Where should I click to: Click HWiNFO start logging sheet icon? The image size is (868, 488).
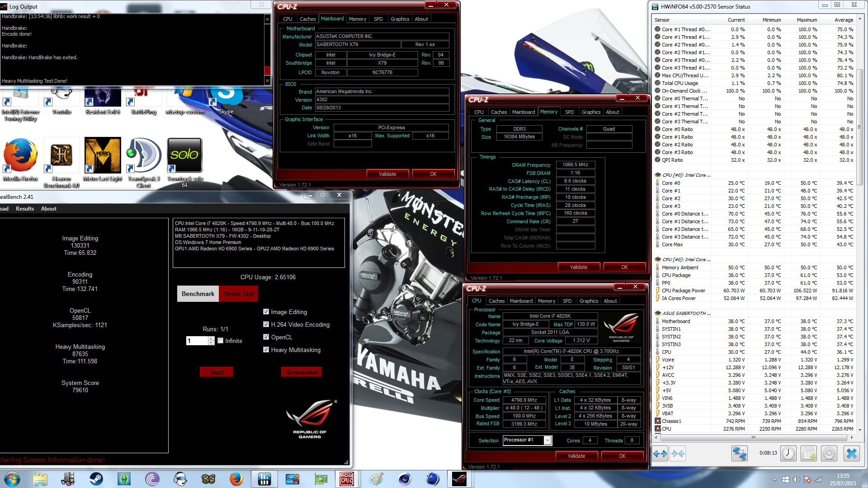point(809,453)
